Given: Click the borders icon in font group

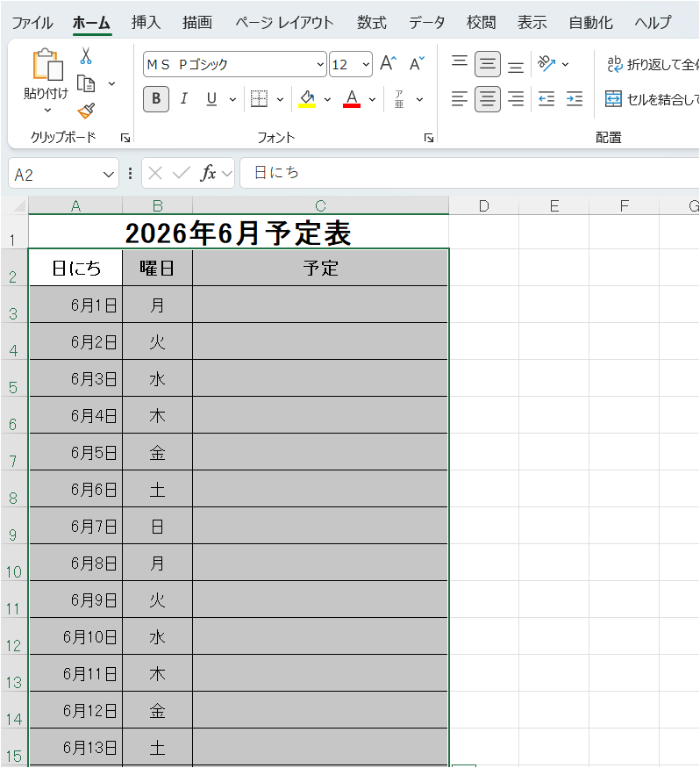Looking at the screenshot, I should pos(259,99).
